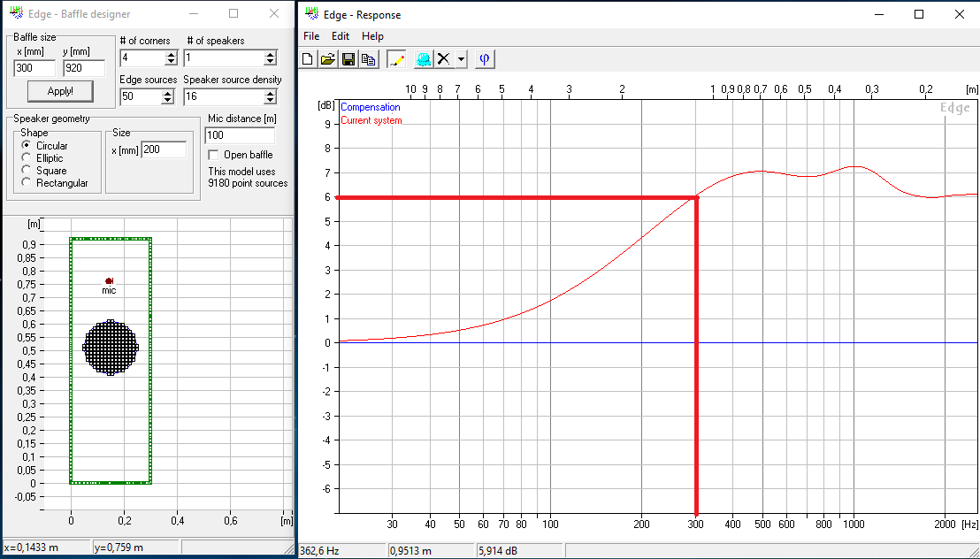Click the circular speaker on baffle drawing
The height and width of the screenshot is (559, 980).
111,347
